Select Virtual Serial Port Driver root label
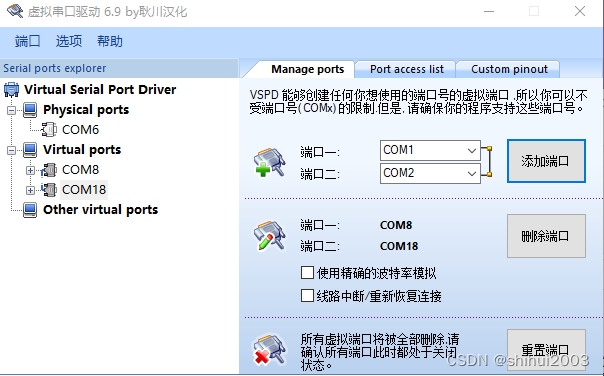Image resolution: width=604 pixels, height=376 pixels. tap(100, 90)
